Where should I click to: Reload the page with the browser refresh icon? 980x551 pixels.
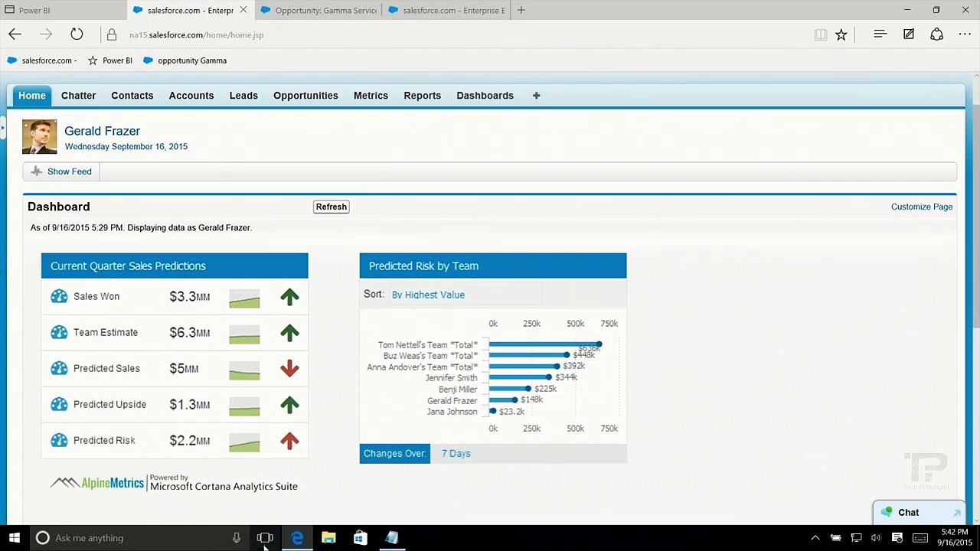click(x=77, y=34)
